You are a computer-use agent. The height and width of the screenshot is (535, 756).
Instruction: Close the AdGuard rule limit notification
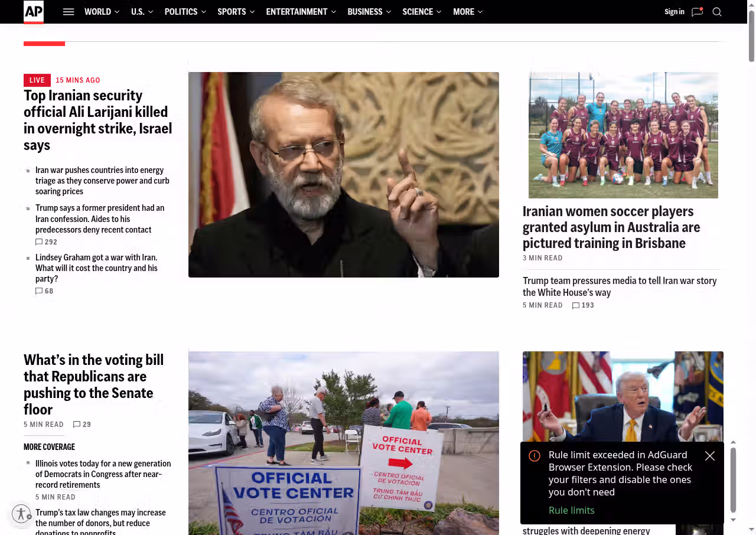click(x=710, y=456)
